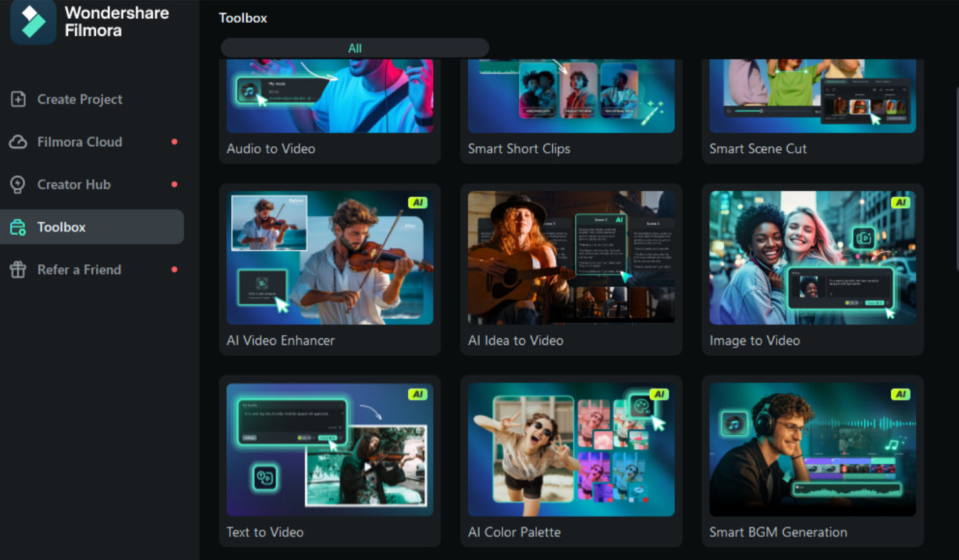This screenshot has width=959, height=560.
Task: Select Filmora Cloud in the sidebar menu
Action: point(79,142)
